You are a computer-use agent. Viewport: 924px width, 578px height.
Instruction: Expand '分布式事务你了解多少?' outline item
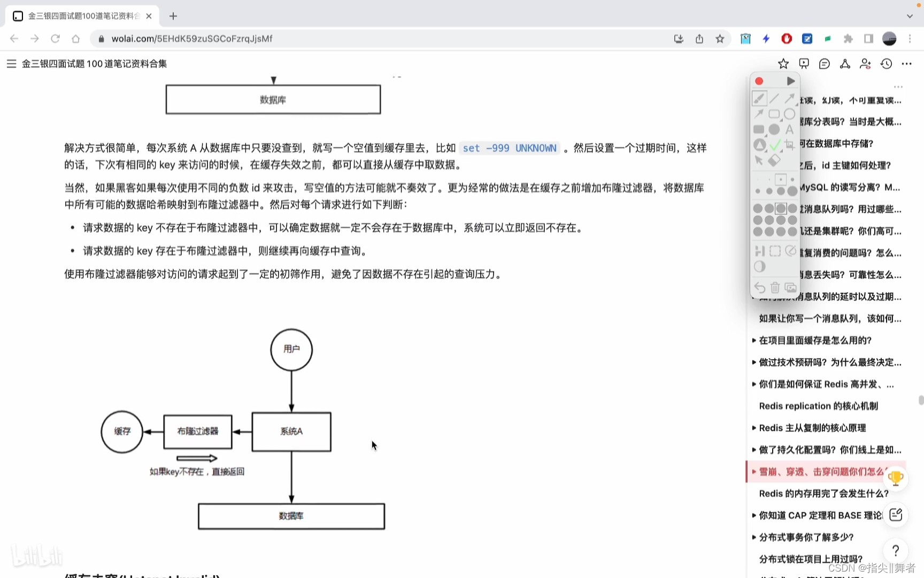754,537
